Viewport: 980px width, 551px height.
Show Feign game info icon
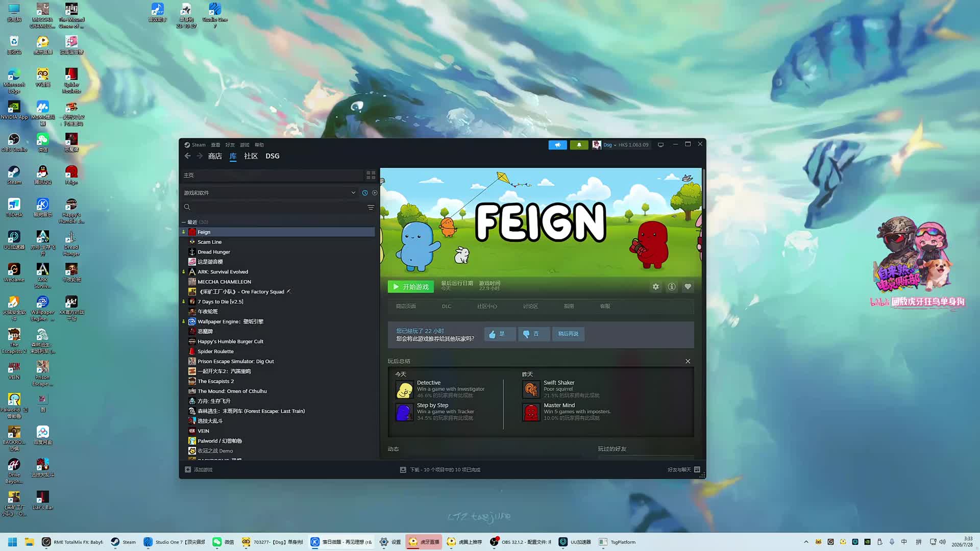pos(672,287)
